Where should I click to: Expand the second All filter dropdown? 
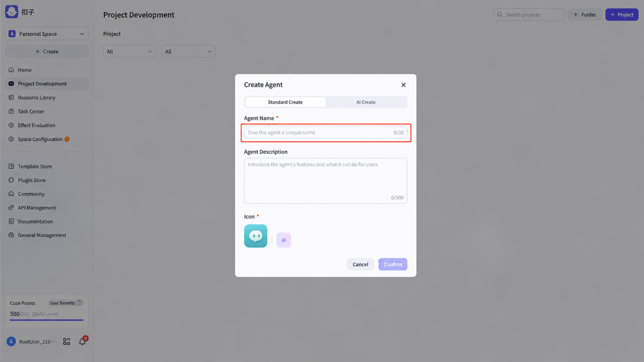[188, 52]
